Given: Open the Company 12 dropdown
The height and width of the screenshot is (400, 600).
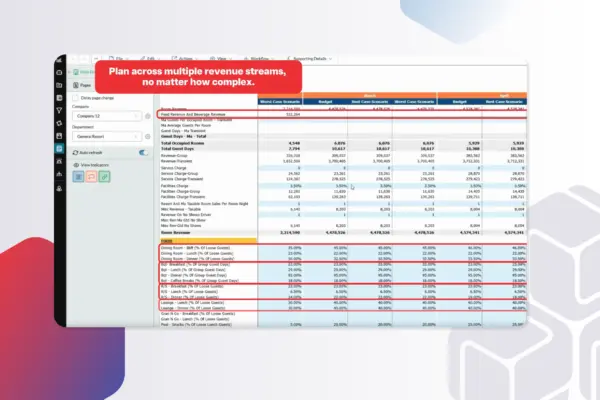Looking at the screenshot, I should (106, 116).
